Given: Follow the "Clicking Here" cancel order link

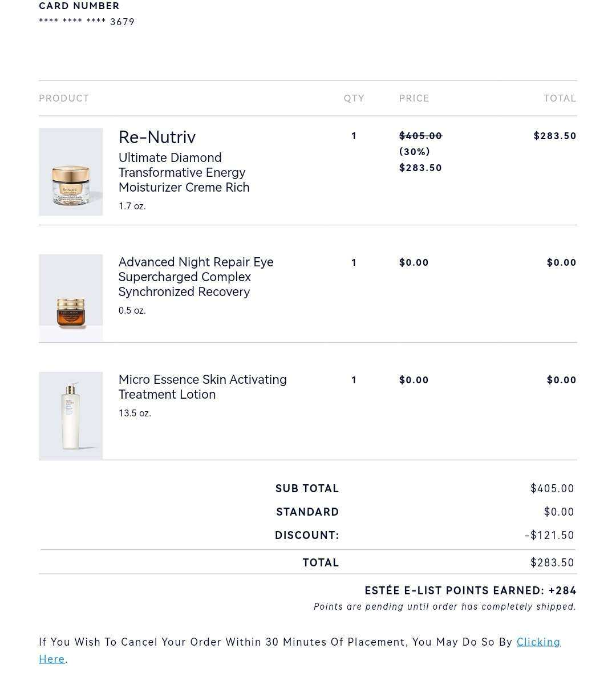Looking at the screenshot, I should coord(538,642).
